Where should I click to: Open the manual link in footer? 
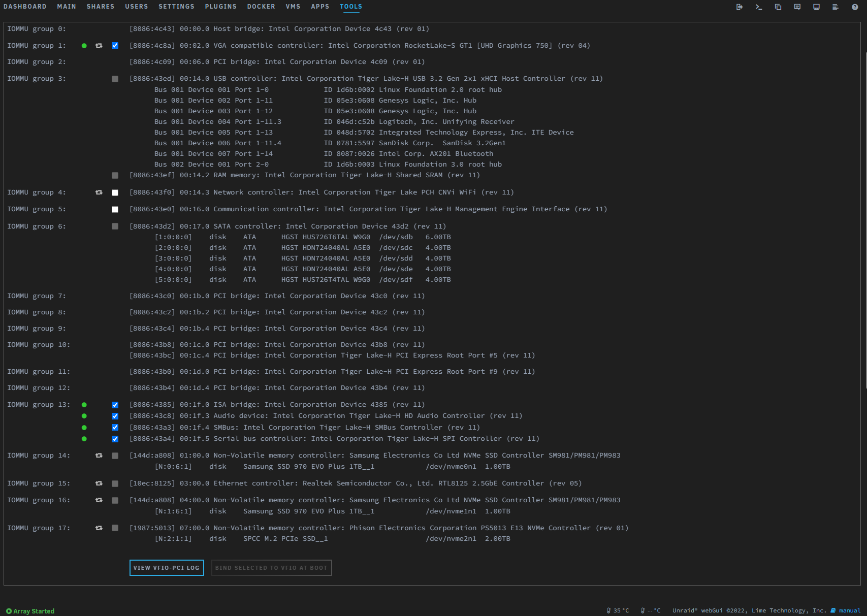[849, 610]
